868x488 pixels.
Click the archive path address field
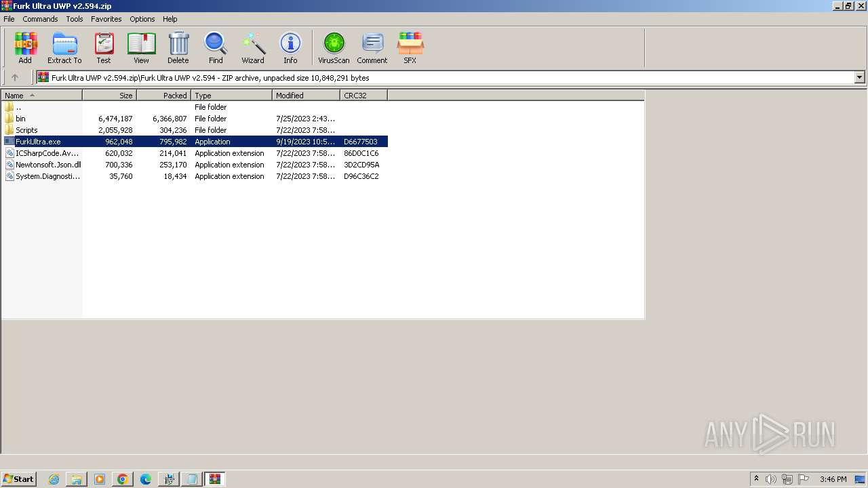[x=446, y=77]
